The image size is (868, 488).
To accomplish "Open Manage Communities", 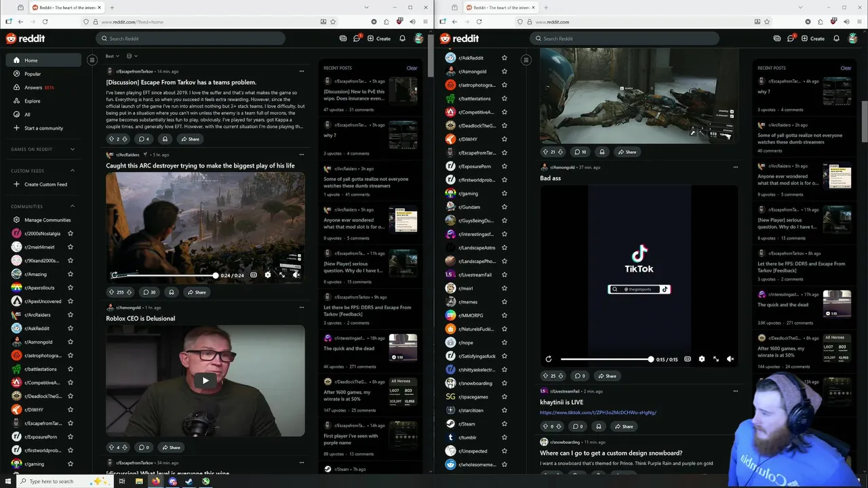I will coord(43,220).
